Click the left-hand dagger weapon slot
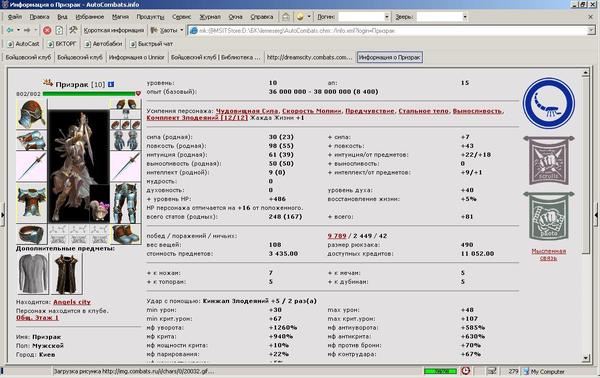Screen dimensions: 600x378 31,166
